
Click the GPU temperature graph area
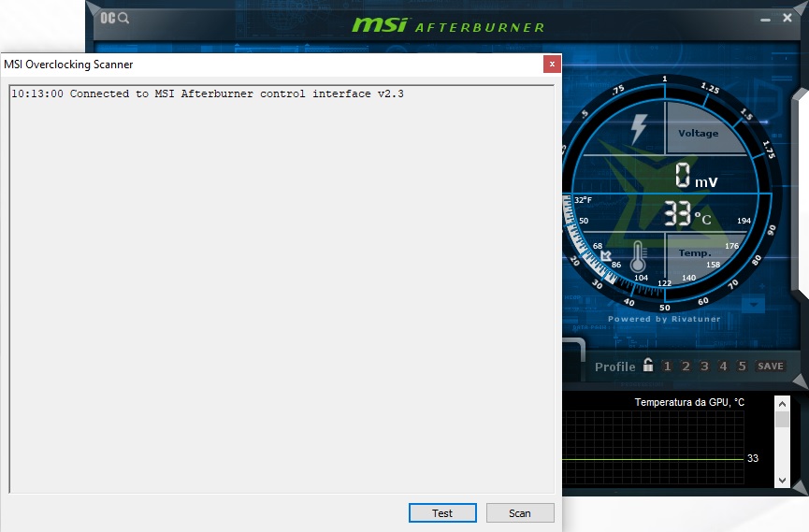click(653, 447)
